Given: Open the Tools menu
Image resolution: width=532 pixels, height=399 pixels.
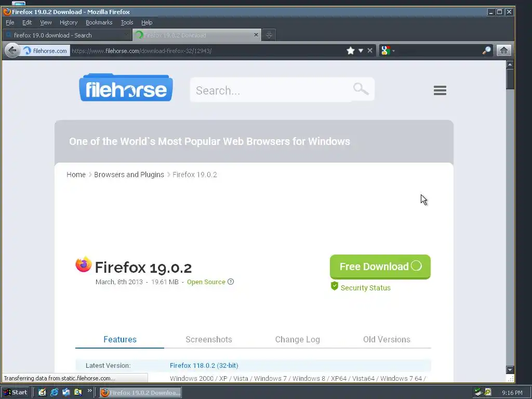Looking at the screenshot, I should (127, 22).
